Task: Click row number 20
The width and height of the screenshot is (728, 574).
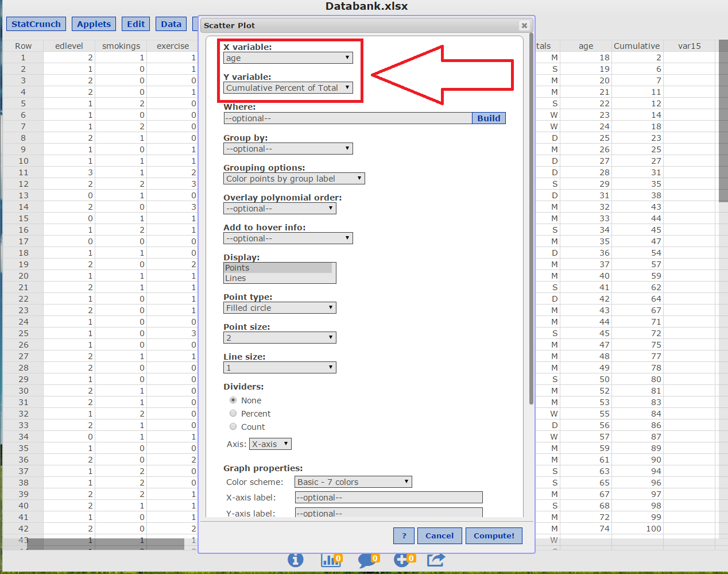Action: 23,276
